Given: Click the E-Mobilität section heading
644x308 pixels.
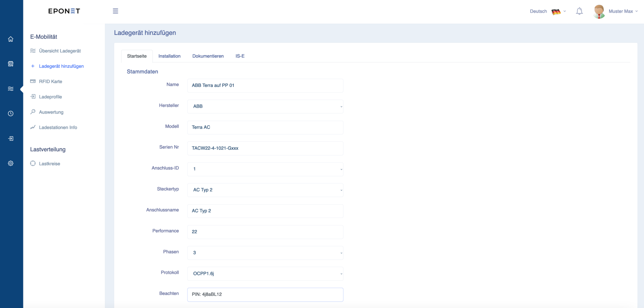Looking at the screenshot, I should [x=44, y=37].
